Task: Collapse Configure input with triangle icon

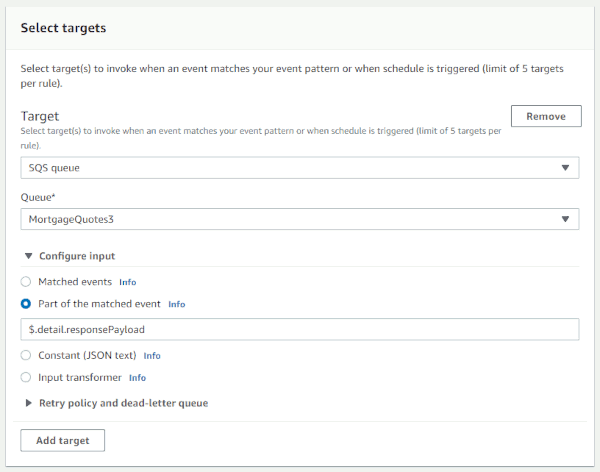Action: pos(28,256)
